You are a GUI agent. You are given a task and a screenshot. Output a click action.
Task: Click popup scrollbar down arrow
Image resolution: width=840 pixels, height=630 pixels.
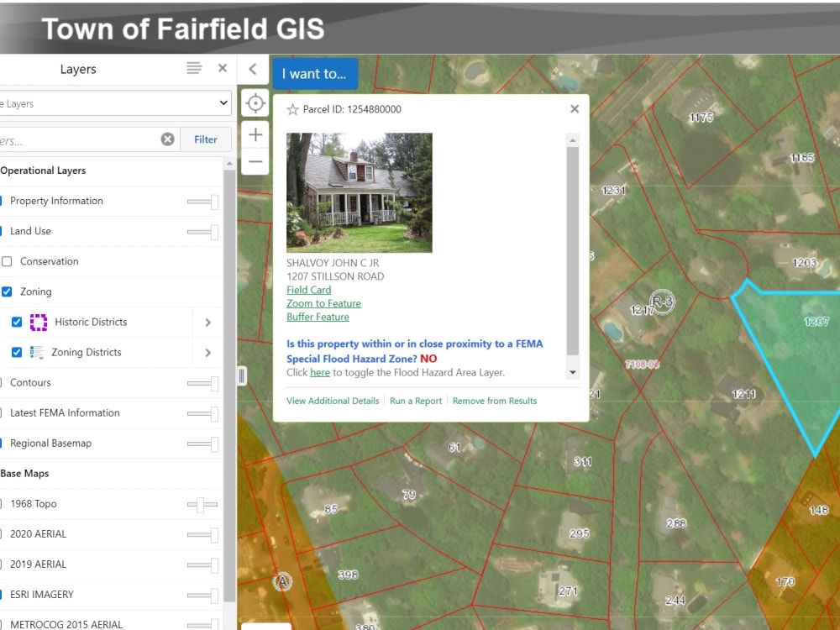point(573,372)
